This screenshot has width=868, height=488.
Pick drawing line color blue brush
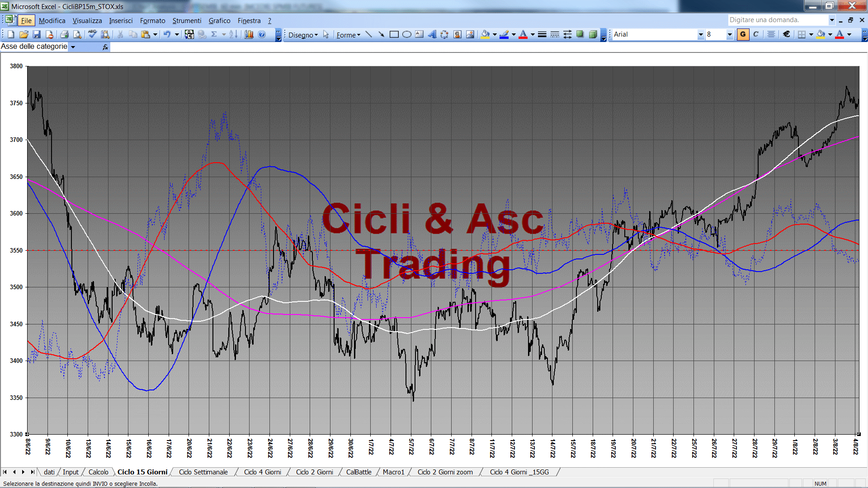[x=505, y=34]
